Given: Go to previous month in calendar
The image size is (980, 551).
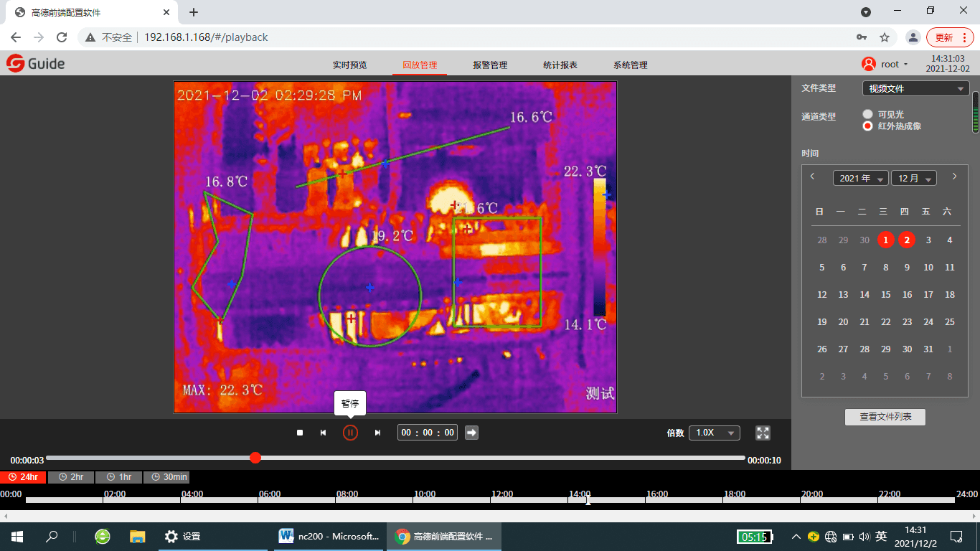Looking at the screenshot, I should [812, 176].
